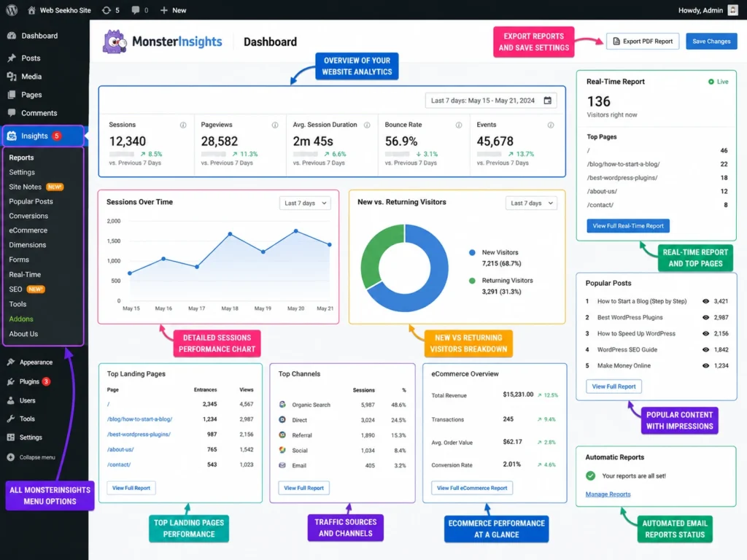Click the Direct channel icon

point(282,419)
